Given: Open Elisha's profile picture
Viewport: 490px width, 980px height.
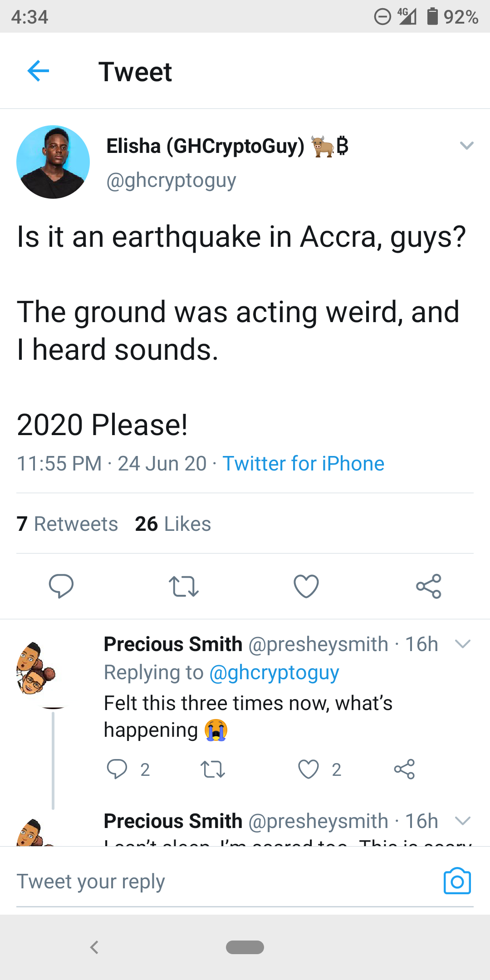Looking at the screenshot, I should point(53,162).
